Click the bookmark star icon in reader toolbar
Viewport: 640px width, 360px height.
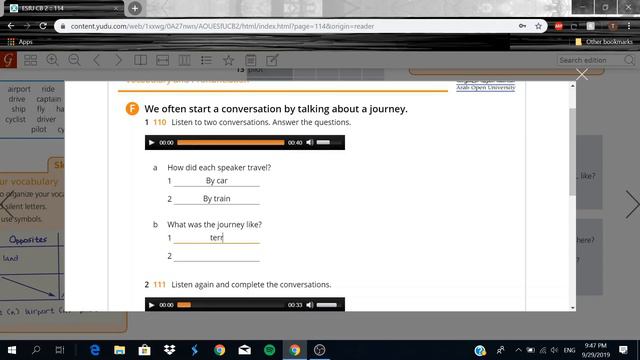[229, 60]
